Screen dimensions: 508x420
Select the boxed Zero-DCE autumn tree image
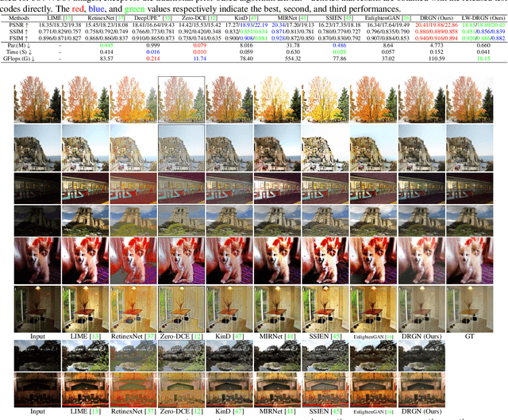(x=182, y=99)
